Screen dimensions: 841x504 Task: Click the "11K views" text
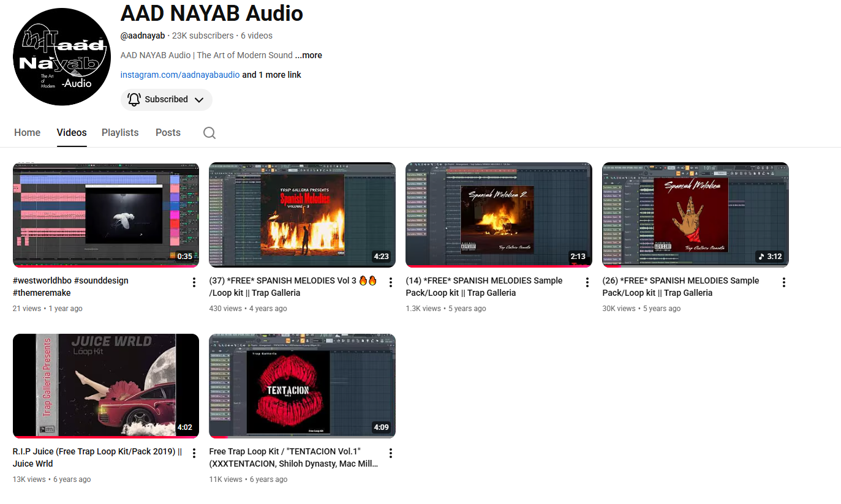(x=226, y=480)
